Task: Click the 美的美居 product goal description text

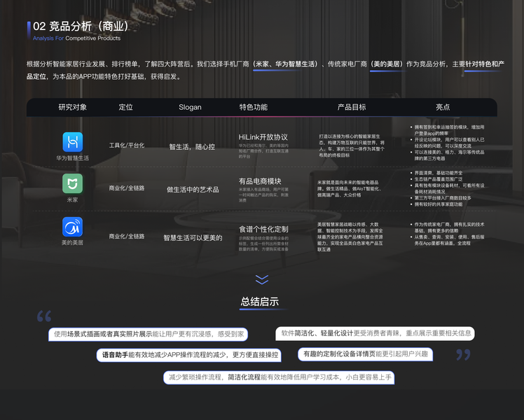Action: 350,237
